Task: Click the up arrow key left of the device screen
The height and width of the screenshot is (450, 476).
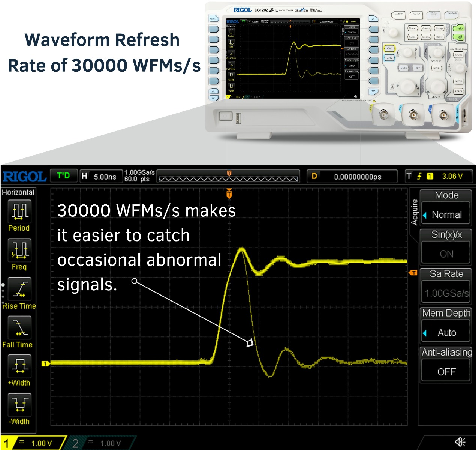Action: [213, 91]
